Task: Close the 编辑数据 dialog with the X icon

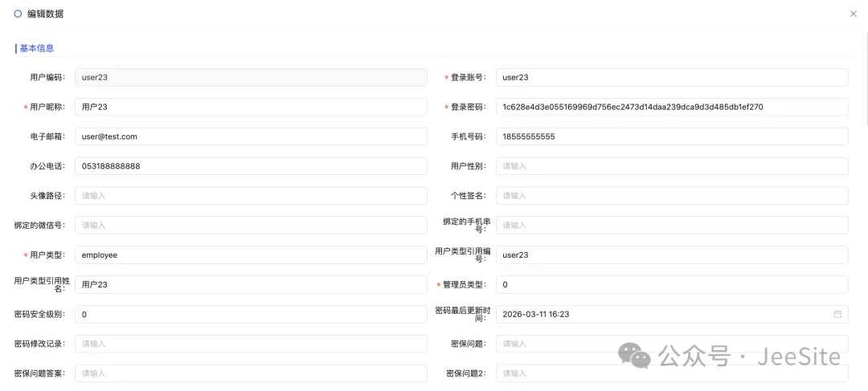Action: (x=853, y=14)
